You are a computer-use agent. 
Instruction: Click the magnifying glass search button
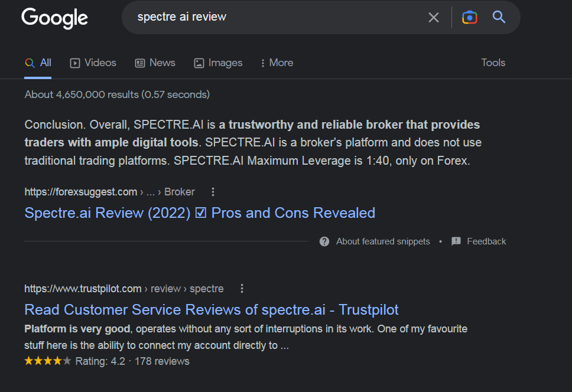coord(499,18)
